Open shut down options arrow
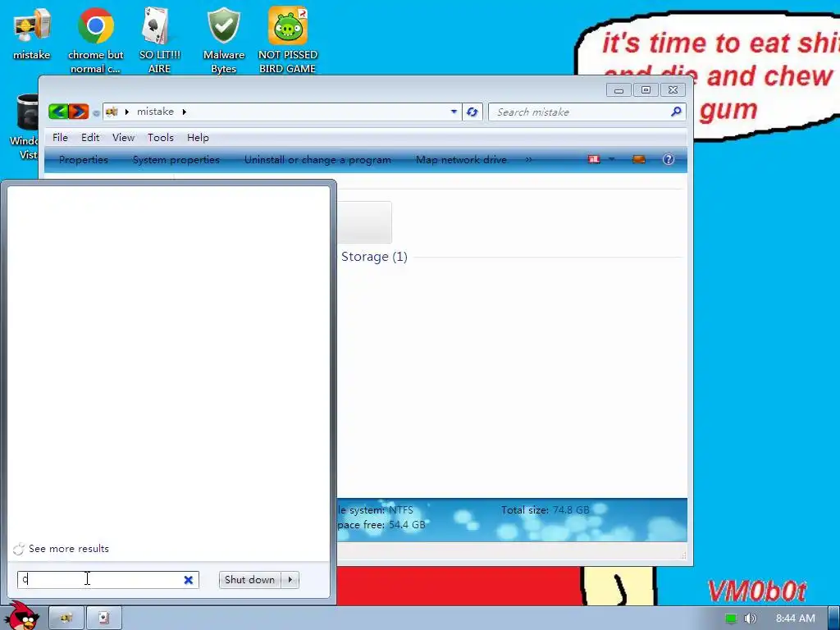The height and width of the screenshot is (630, 840). (x=290, y=580)
